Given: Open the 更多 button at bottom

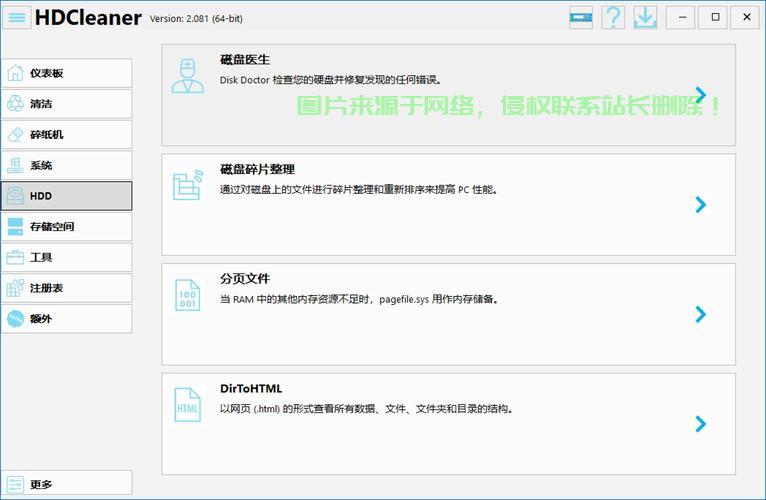Looking at the screenshot, I should pos(66,483).
